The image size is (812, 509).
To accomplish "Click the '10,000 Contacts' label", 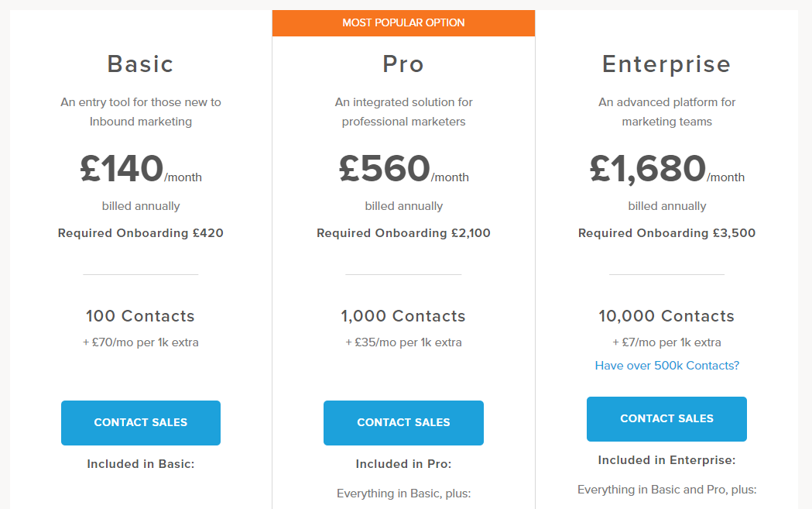I will coord(666,316).
